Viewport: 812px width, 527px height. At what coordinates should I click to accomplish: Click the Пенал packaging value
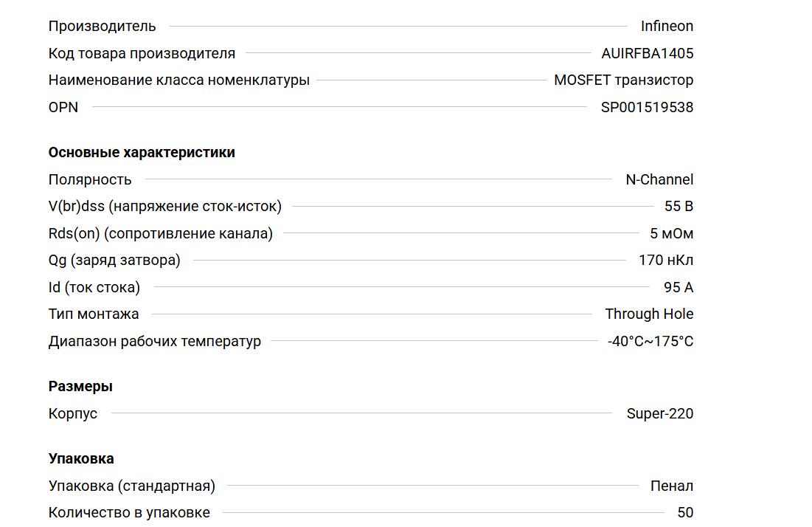672,486
